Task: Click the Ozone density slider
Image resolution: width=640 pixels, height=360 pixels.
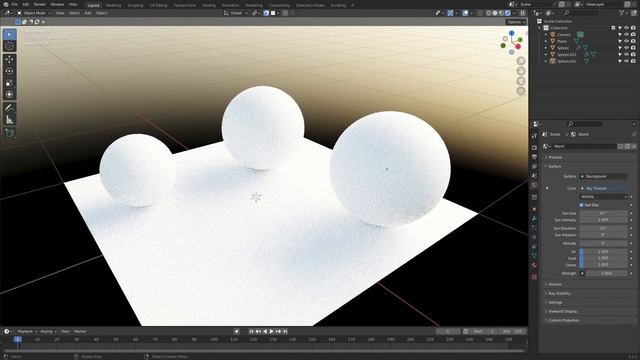Action: tap(603, 265)
